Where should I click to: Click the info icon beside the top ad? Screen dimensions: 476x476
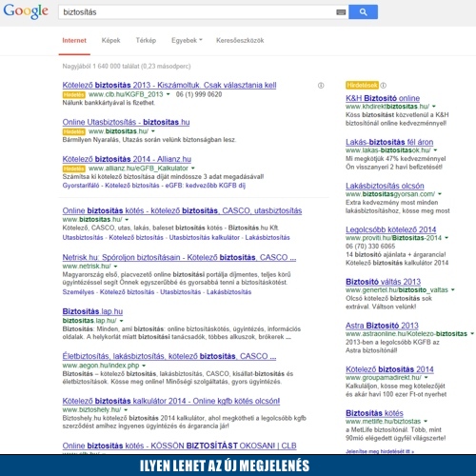[x=321, y=86]
